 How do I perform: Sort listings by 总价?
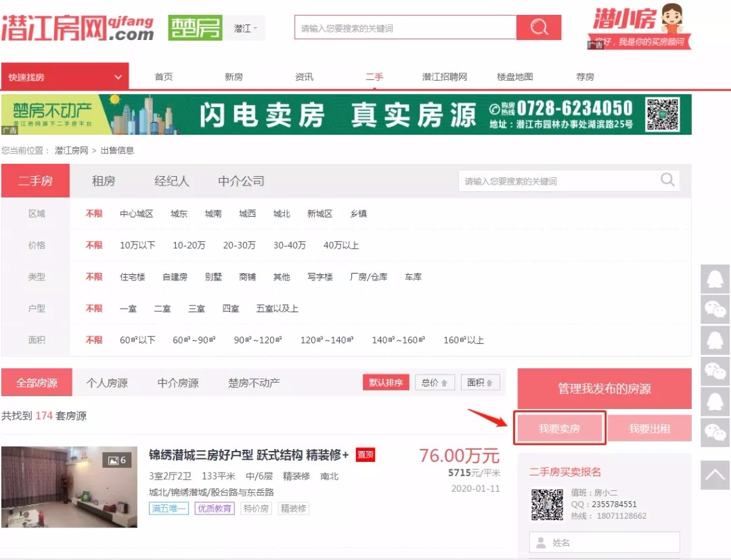(435, 383)
